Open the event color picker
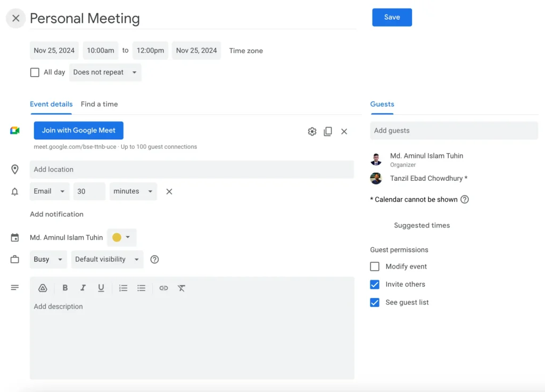This screenshot has height=392, width=545. (x=121, y=237)
